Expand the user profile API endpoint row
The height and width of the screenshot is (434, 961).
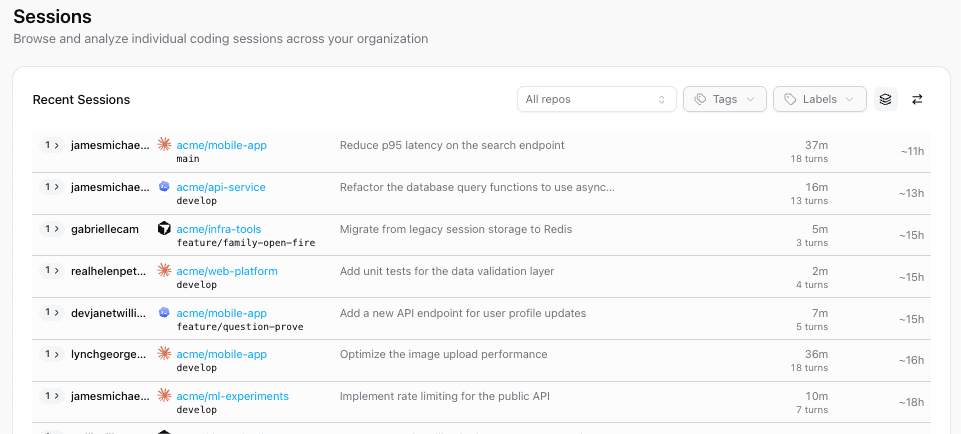[52, 313]
